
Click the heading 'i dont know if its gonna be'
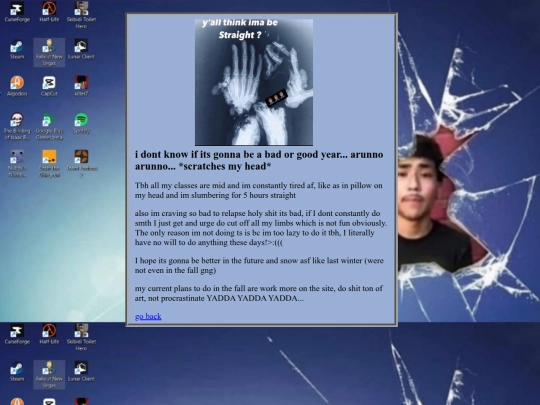[259, 160]
